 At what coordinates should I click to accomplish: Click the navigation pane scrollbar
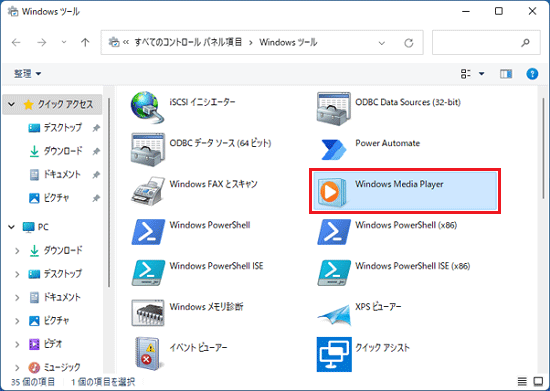pos(108,193)
